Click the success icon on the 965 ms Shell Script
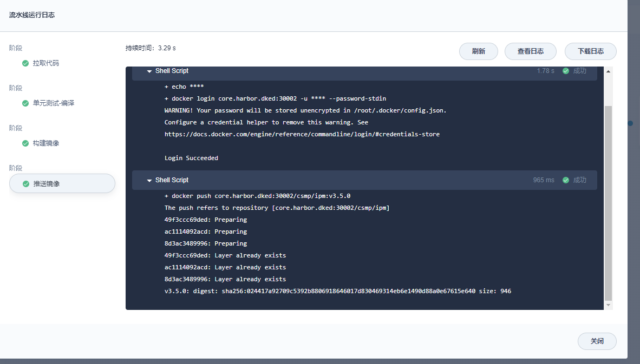640x364 pixels. (x=566, y=180)
